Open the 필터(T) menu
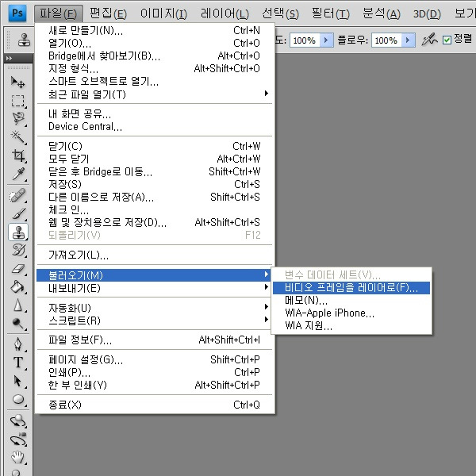 (331, 13)
